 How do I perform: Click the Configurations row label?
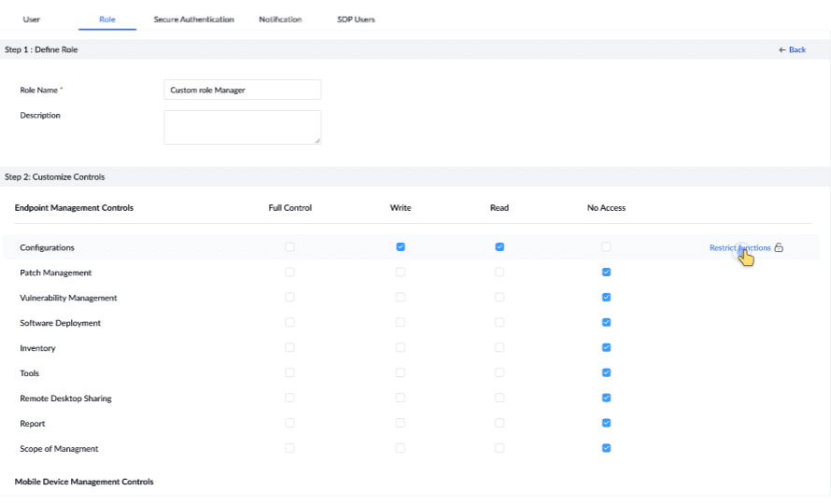coord(48,247)
